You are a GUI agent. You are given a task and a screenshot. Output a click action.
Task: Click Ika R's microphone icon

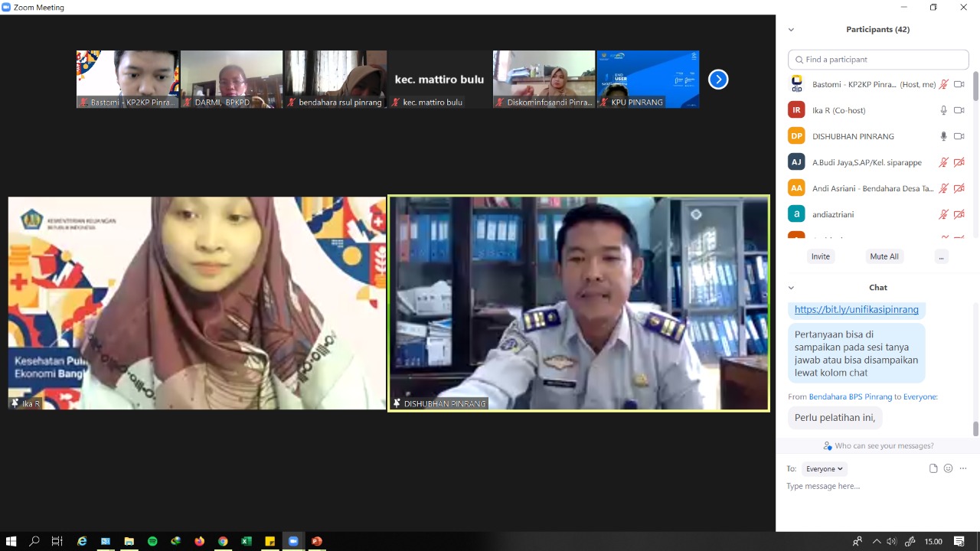(944, 110)
